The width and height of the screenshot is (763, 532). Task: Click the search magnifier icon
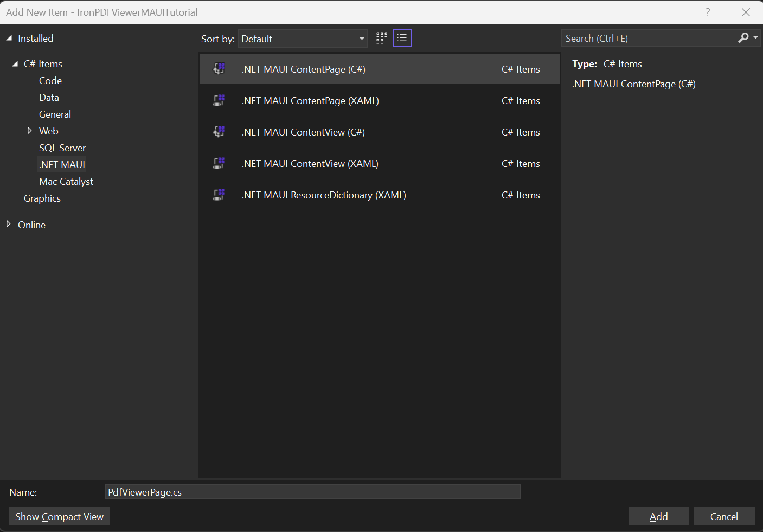point(743,38)
